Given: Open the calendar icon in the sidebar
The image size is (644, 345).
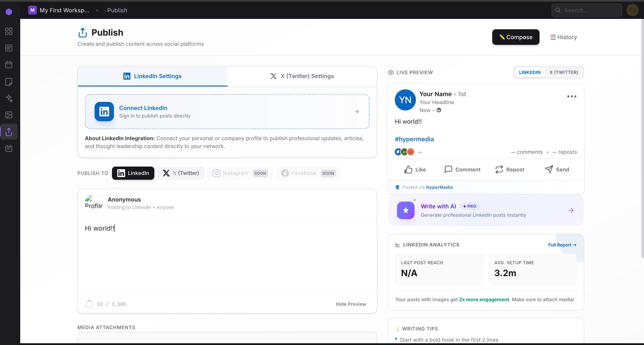Looking at the screenshot, I should click(9, 64).
